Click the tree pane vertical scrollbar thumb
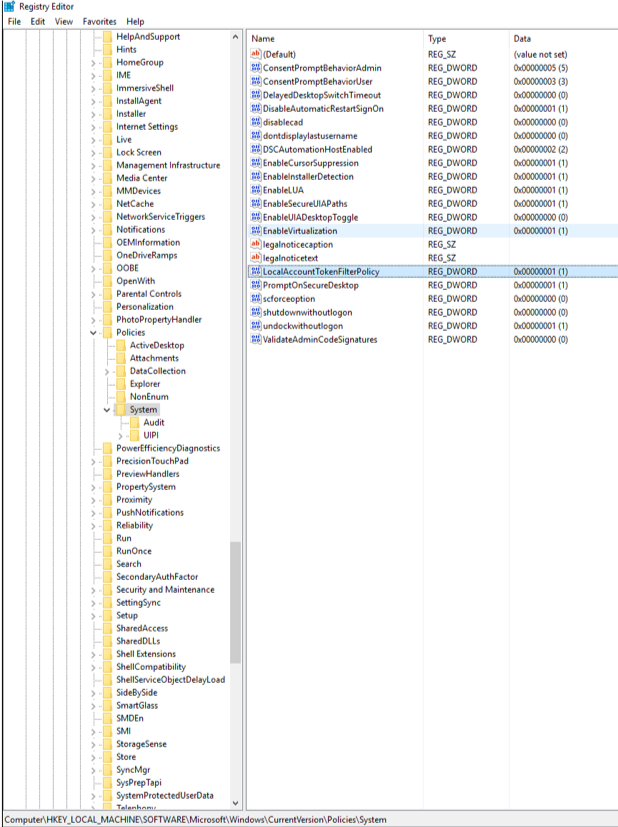 click(x=235, y=602)
